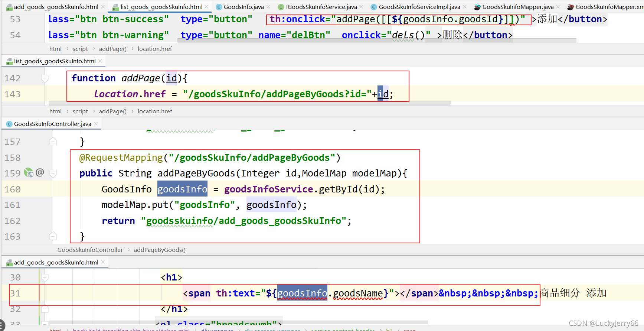Click 'script' in the breadcrumb beneath line 54
644x331 pixels.
80,49
